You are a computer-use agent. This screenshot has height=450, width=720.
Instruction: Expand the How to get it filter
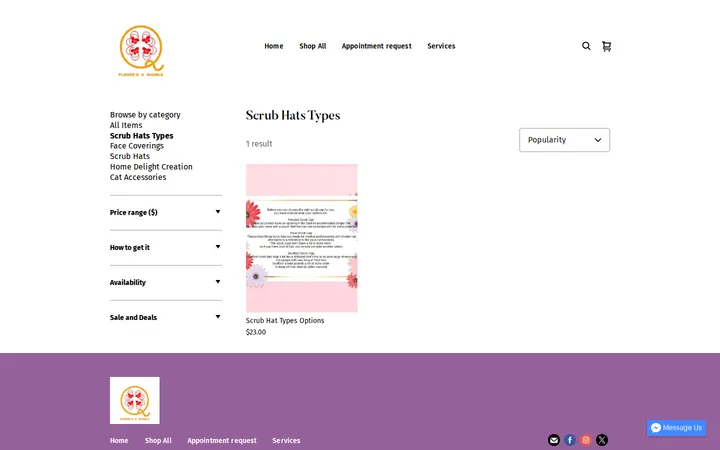[x=166, y=248]
